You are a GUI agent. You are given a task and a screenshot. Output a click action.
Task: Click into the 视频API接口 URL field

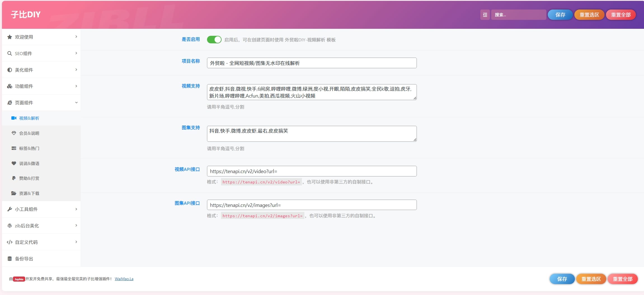click(312, 171)
